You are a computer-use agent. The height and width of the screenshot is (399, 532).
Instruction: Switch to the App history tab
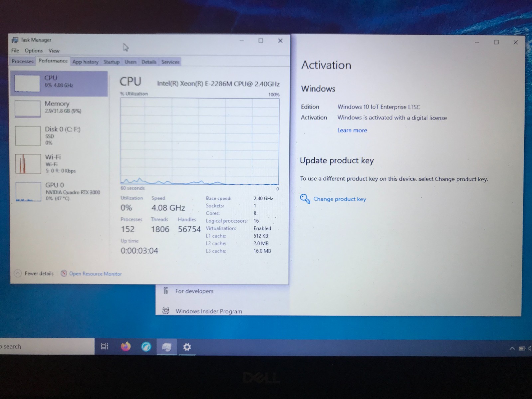point(85,62)
